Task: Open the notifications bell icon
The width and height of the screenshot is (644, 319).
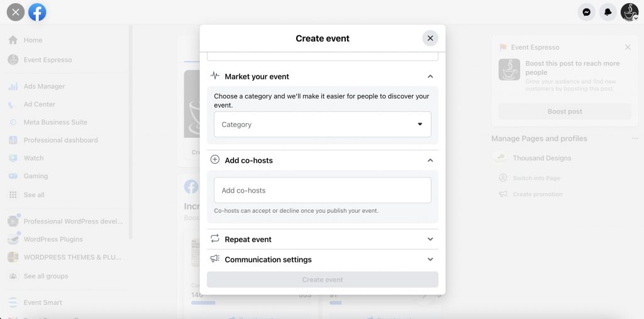Action: 608,13
